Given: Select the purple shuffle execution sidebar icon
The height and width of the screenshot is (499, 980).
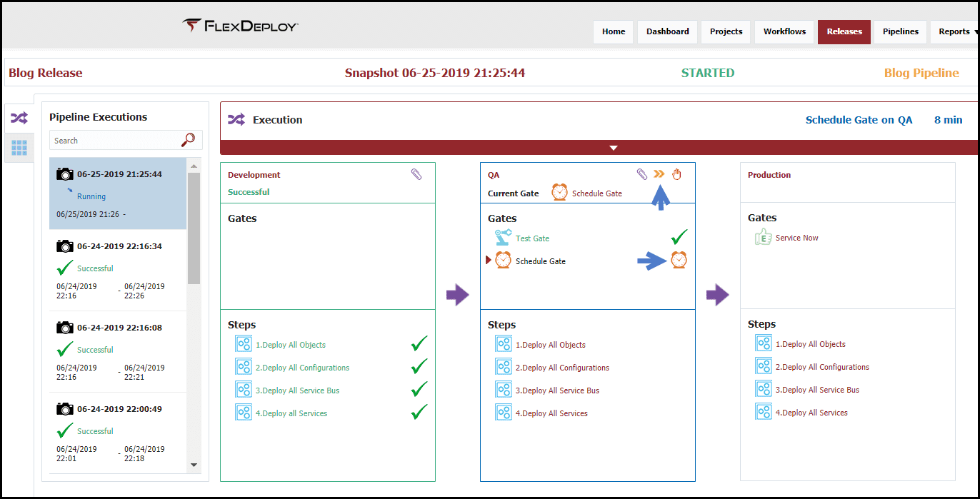Looking at the screenshot, I should tap(19, 118).
